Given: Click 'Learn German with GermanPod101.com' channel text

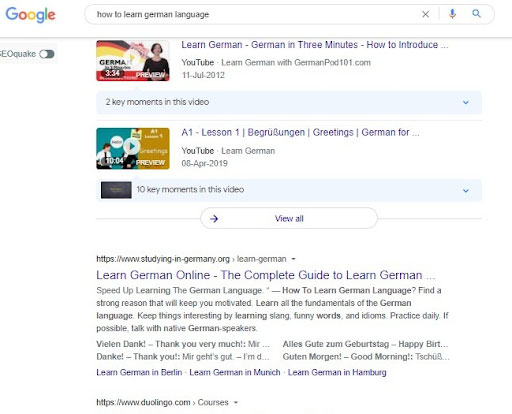Looking at the screenshot, I should 296,62.
